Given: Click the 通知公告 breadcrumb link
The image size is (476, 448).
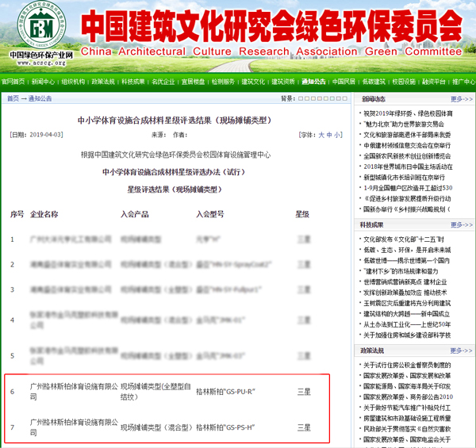Looking at the screenshot, I should tap(40, 98).
